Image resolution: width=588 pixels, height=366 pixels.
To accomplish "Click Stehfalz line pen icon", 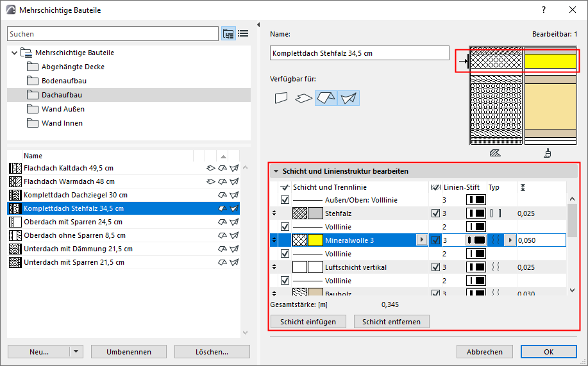I will tap(476, 213).
